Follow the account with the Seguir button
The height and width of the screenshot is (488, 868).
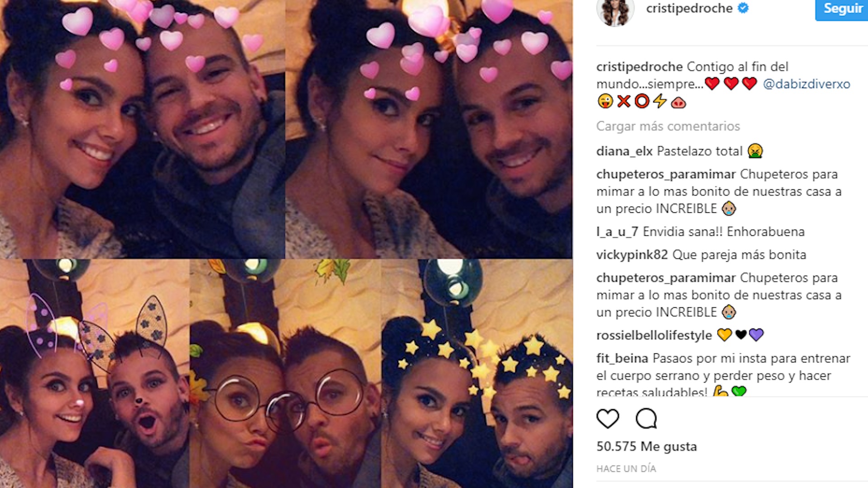(x=841, y=9)
